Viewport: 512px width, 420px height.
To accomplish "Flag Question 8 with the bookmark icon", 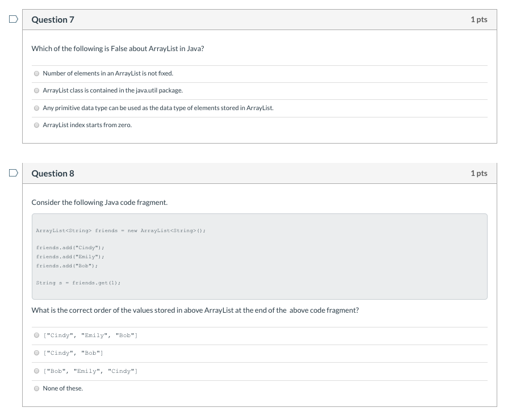I will [x=14, y=173].
